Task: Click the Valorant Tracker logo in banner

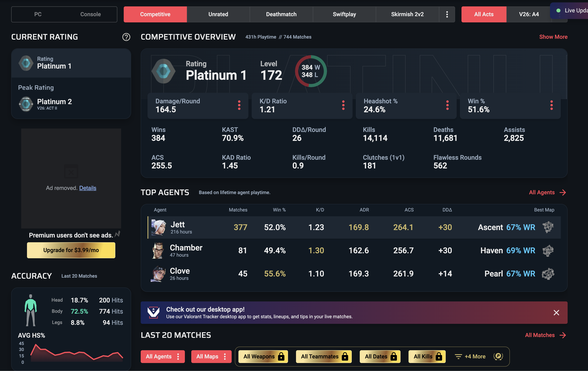Action: point(153,313)
